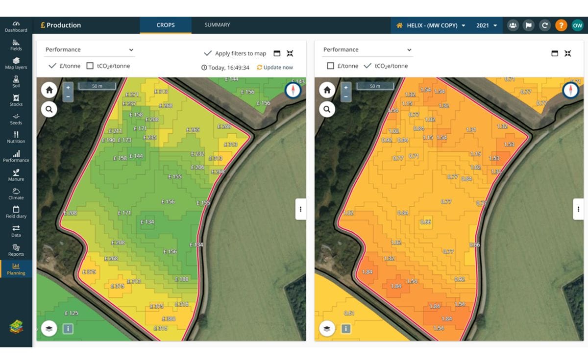The width and height of the screenshot is (588, 364).
Task: Open Performance dropdown in left panel
Action: click(90, 50)
